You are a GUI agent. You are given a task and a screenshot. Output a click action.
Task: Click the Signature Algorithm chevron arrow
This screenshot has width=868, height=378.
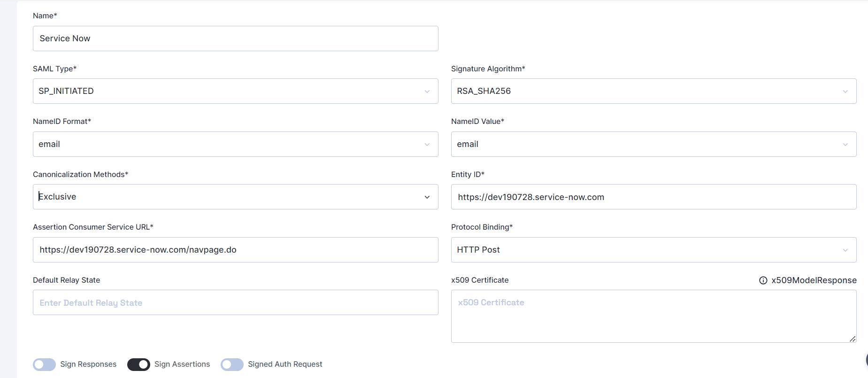point(845,92)
